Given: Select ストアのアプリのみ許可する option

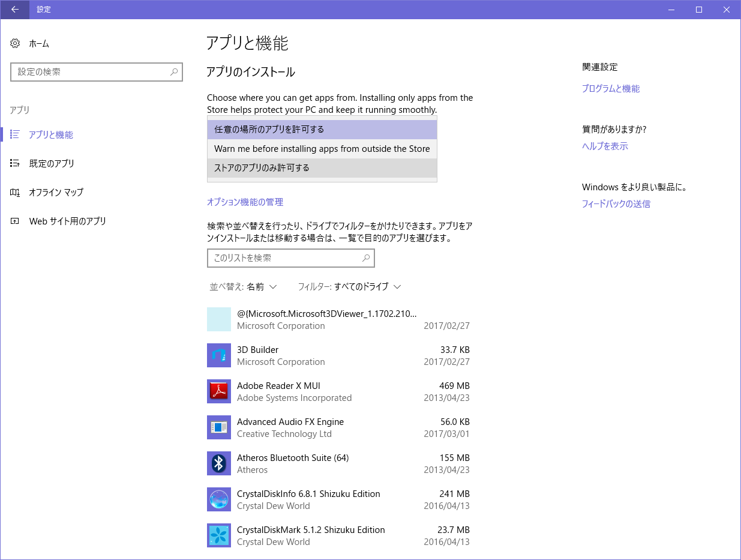Looking at the screenshot, I should (x=322, y=168).
